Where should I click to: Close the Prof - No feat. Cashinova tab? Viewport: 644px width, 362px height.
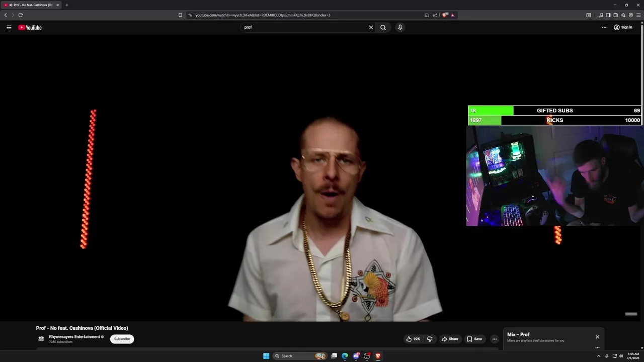coord(57,5)
